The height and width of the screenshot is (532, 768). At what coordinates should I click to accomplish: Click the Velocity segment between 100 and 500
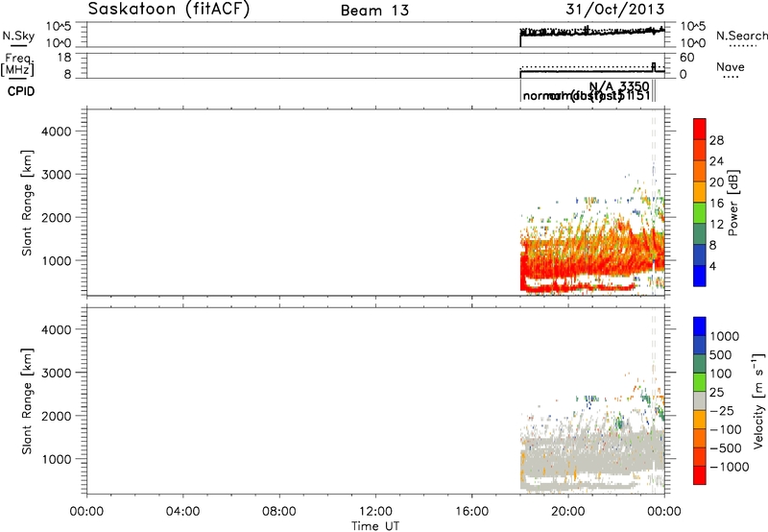700,364
